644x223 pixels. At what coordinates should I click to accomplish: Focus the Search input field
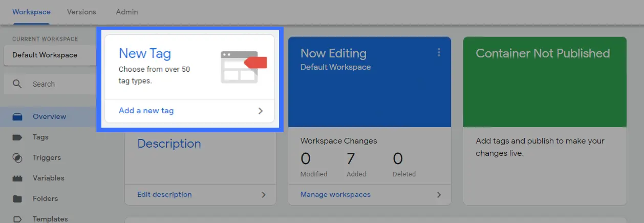pos(50,84)
